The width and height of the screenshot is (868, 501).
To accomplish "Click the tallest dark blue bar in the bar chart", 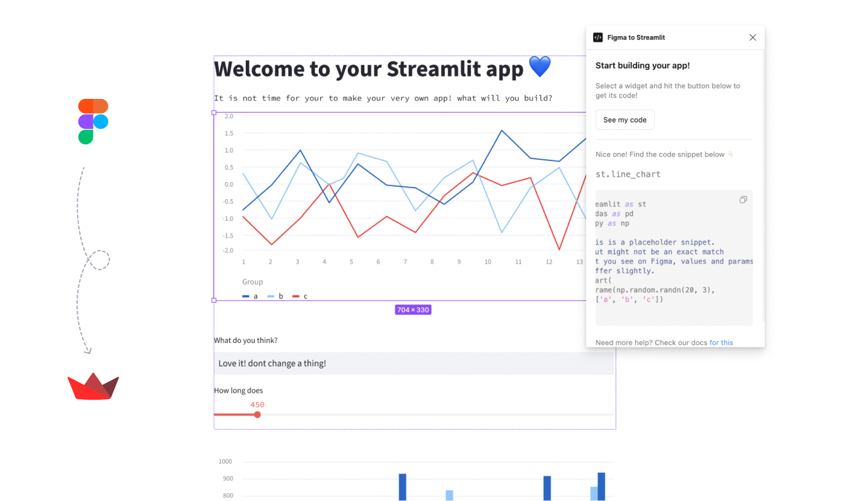I will tap(601, 487).
